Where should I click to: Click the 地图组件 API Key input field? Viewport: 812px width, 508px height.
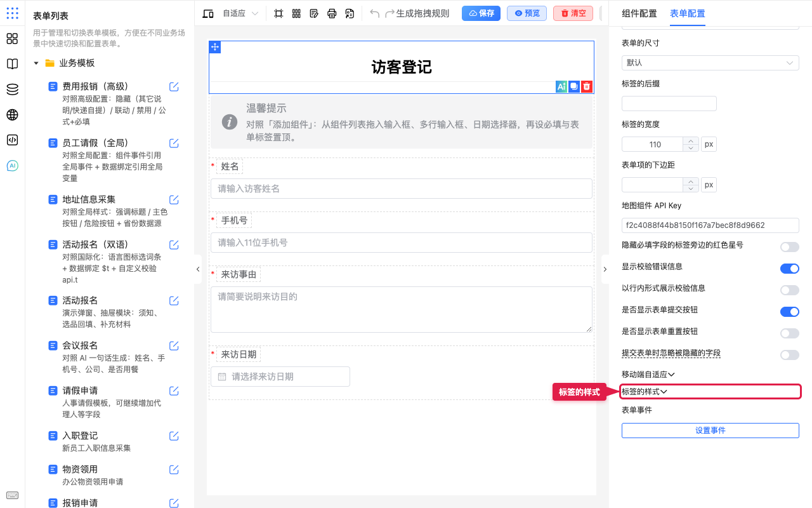click(x=710, y=225)
